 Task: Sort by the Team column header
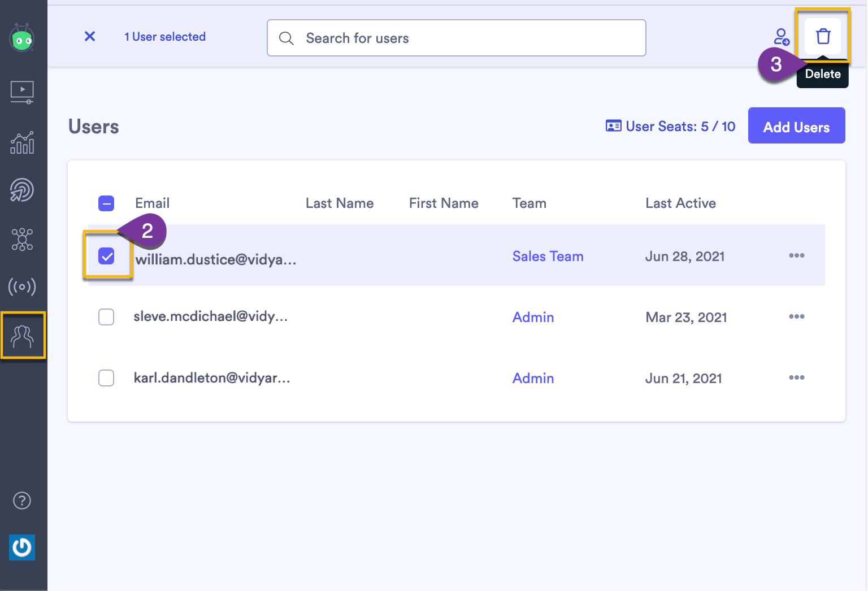pyautogui.click(x=530, y=203)
